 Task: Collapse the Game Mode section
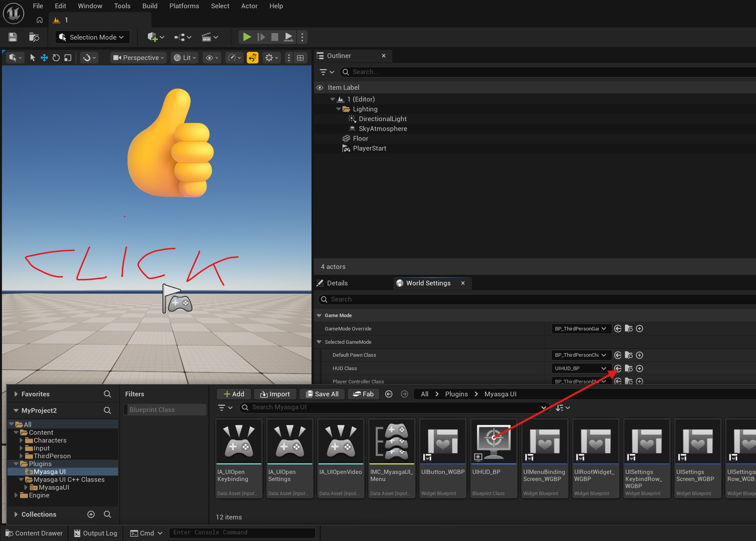[319, 315]
